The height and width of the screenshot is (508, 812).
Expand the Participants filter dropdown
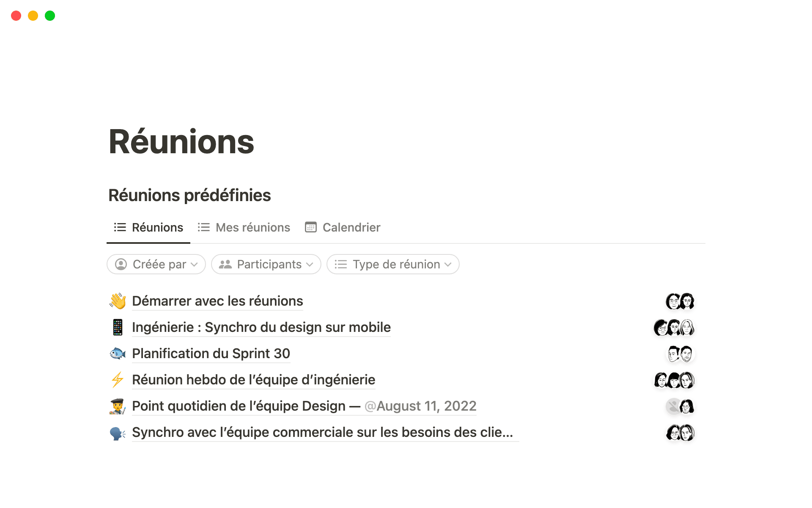[266, 264]
